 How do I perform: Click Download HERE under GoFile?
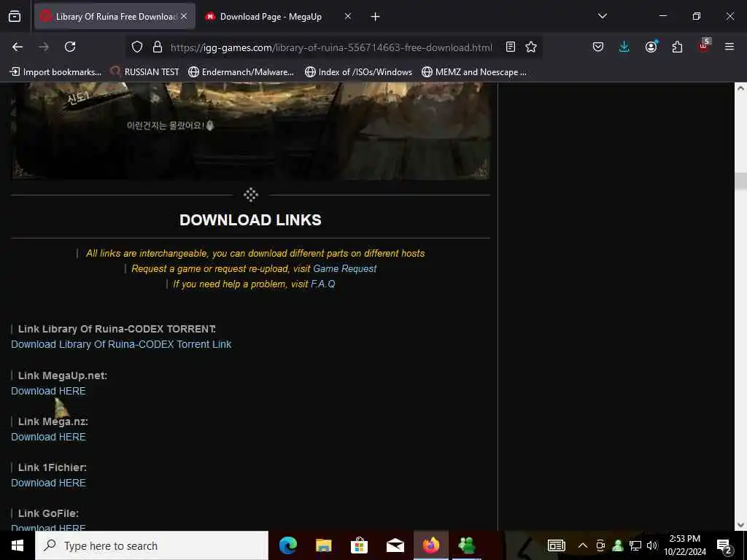point(48,528)
